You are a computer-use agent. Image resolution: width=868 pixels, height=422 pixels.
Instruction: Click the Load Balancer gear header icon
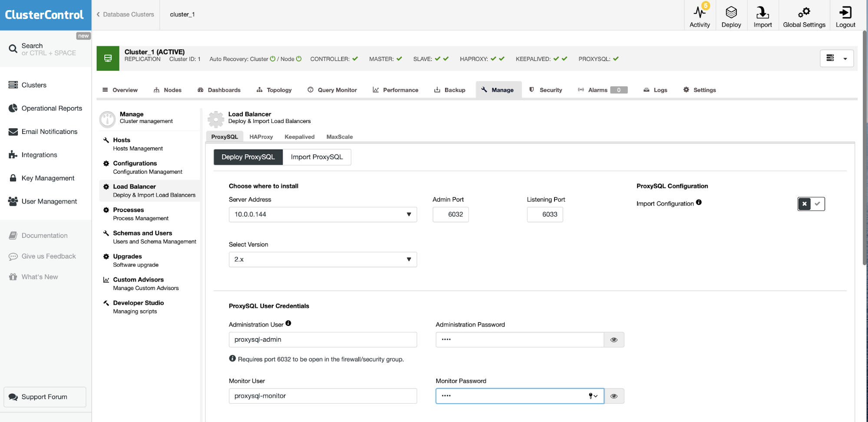(x=216, y=119)
